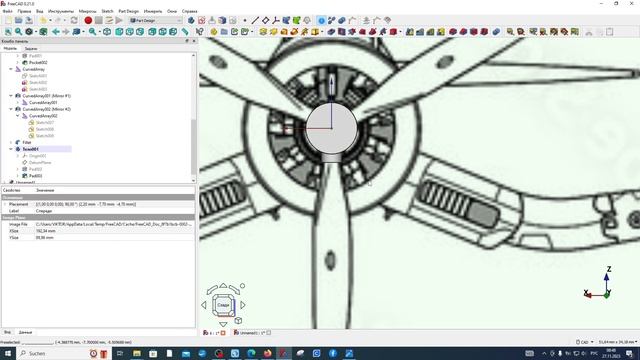Apply the Boolean operation tool
Screen dimensions: 640x360
pos(496,32)
